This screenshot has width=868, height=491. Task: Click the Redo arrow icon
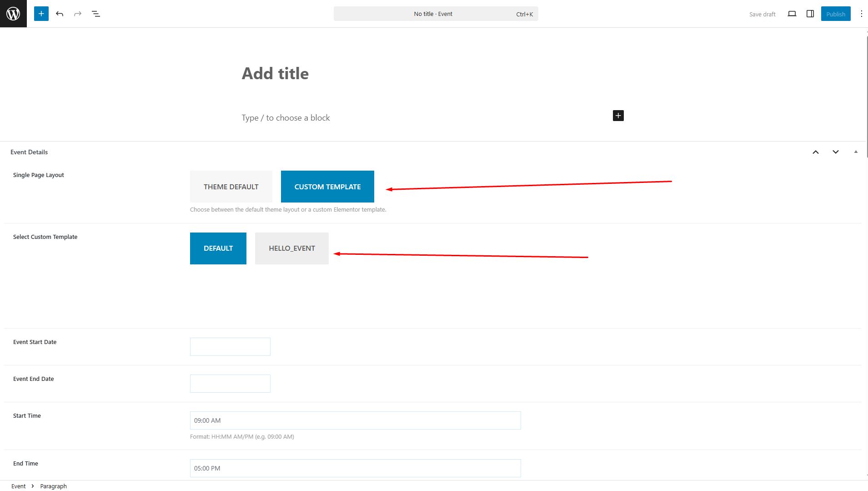point(78,14)
